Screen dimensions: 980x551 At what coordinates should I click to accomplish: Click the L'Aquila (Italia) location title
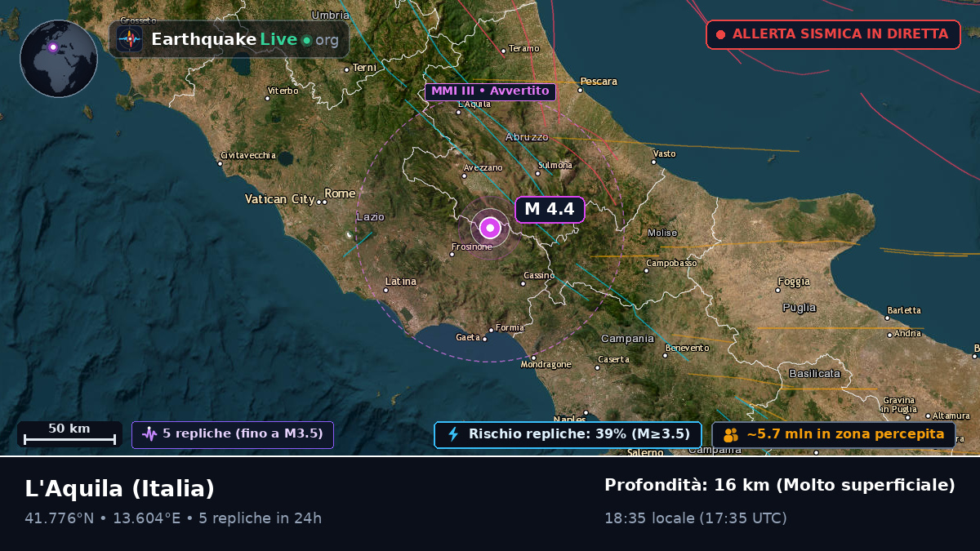[120, 489]
